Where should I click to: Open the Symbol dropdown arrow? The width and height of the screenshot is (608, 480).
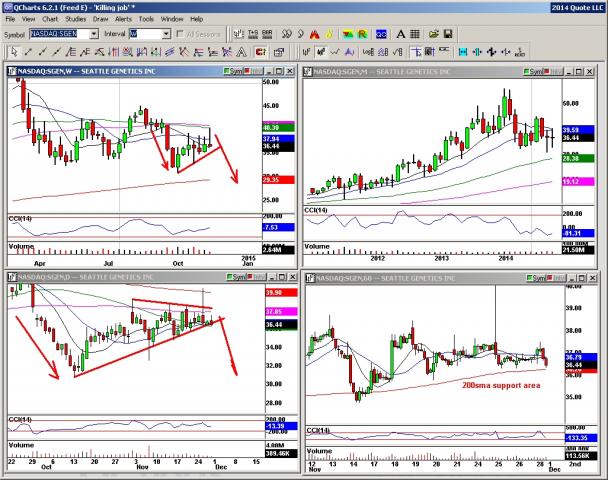(x=94, y=34)
